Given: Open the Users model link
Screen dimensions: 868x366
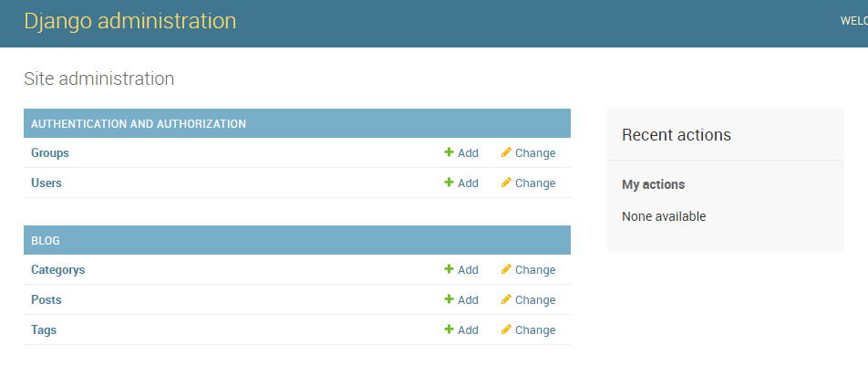Looking at the screenshot, I should pos(46,183).
